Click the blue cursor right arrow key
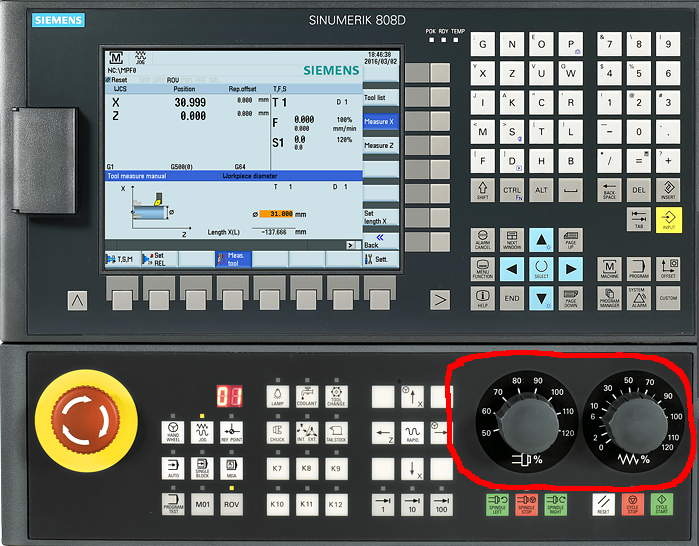Screen dimensions: 699x546 pos(571,269)
